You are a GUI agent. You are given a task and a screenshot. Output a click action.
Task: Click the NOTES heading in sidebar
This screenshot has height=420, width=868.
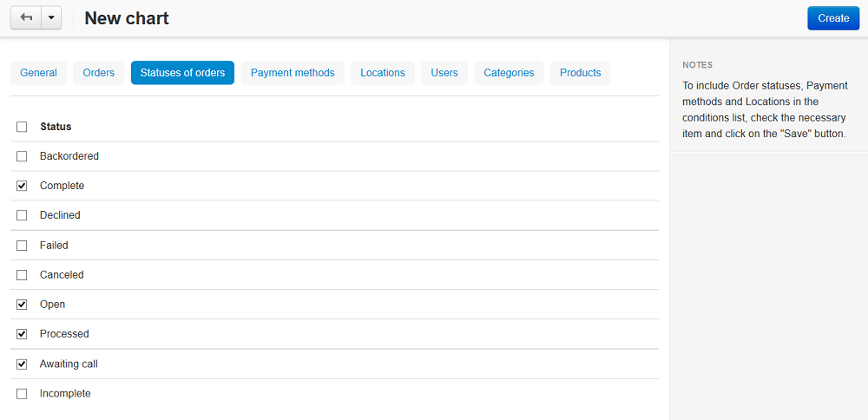[698, 65]
